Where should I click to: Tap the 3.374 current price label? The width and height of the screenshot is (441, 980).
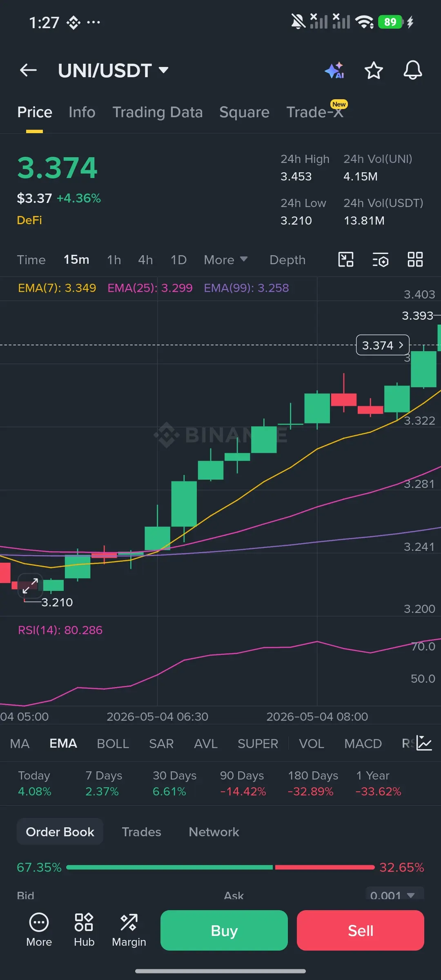click(383, 345)
